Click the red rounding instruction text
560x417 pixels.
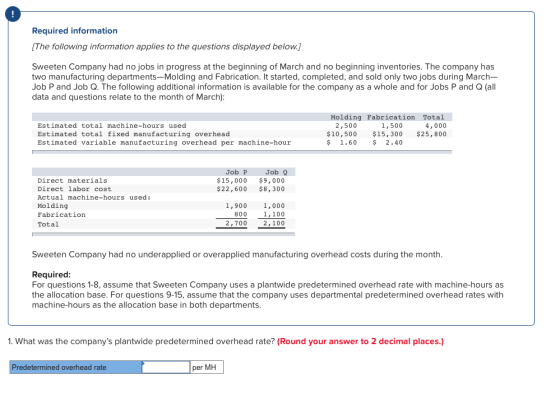tap(360, 341)
